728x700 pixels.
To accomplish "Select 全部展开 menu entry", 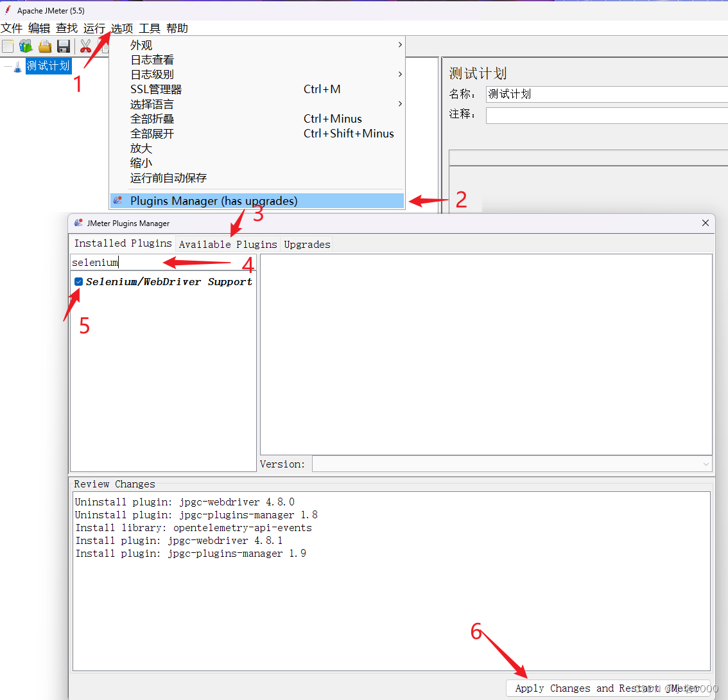I will tap(257, 134).
